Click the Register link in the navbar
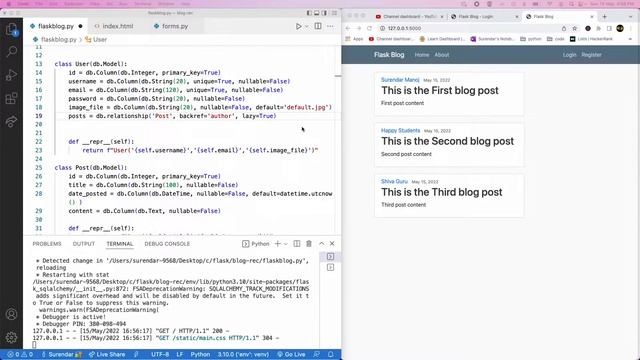This screenshot has height=360, width=640. tap(591, 55)
